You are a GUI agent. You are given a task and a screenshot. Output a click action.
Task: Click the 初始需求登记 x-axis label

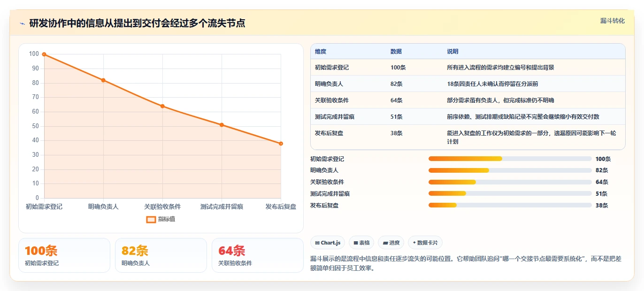click(44, 207)
